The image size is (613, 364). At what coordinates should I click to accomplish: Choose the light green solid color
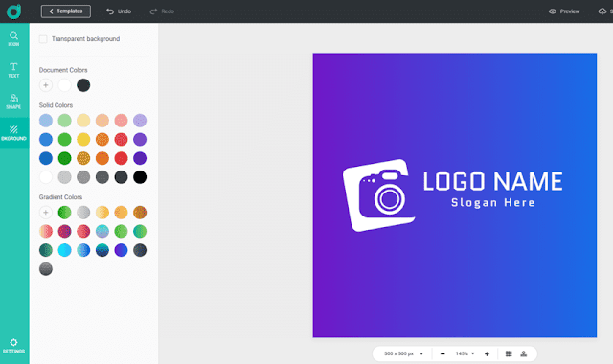pyautogui.click(x=64, y=121)
